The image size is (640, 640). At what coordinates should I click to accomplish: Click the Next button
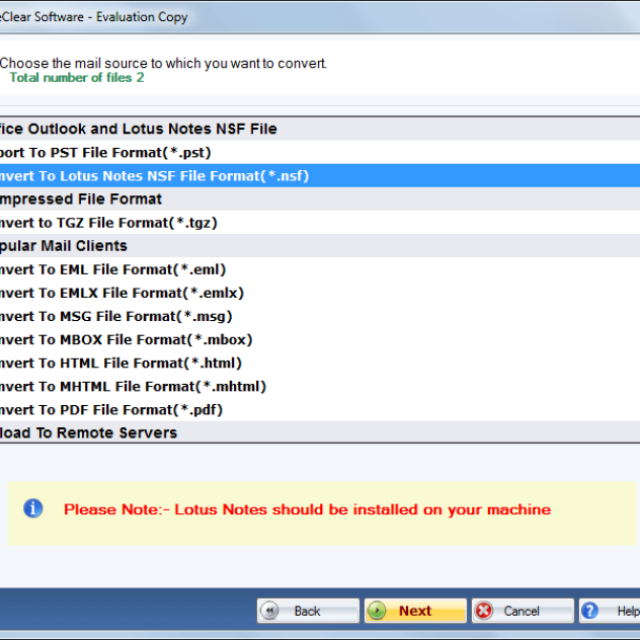click(415, 611)
